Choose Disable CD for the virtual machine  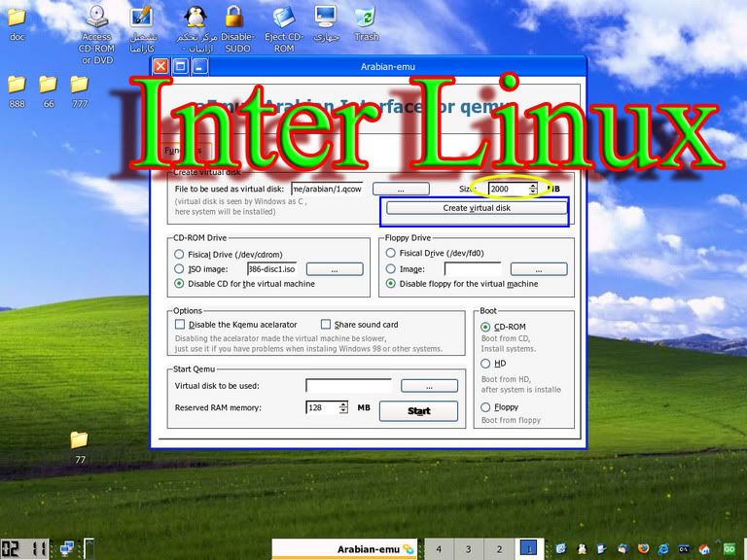coord(179,283)
